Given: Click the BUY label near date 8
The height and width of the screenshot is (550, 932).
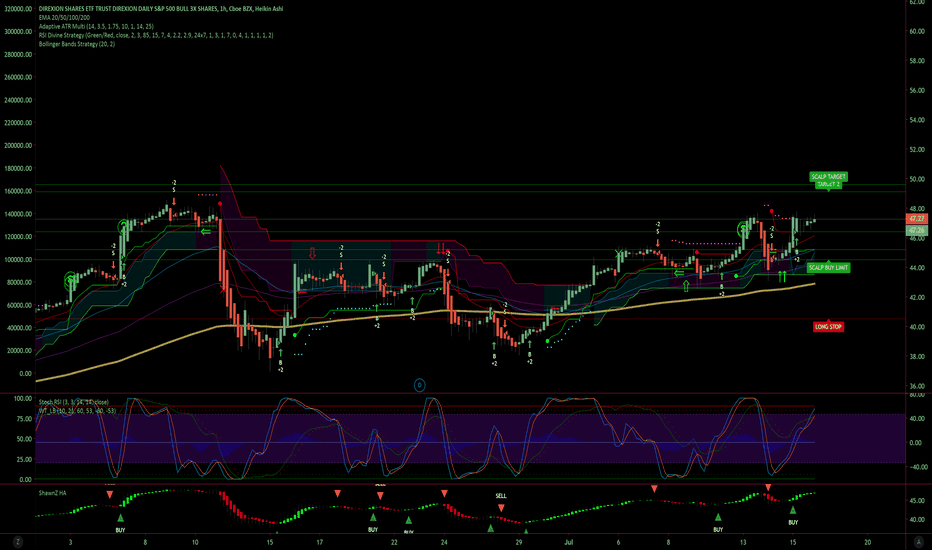Looking at the screenshot, I should (120, 530).
